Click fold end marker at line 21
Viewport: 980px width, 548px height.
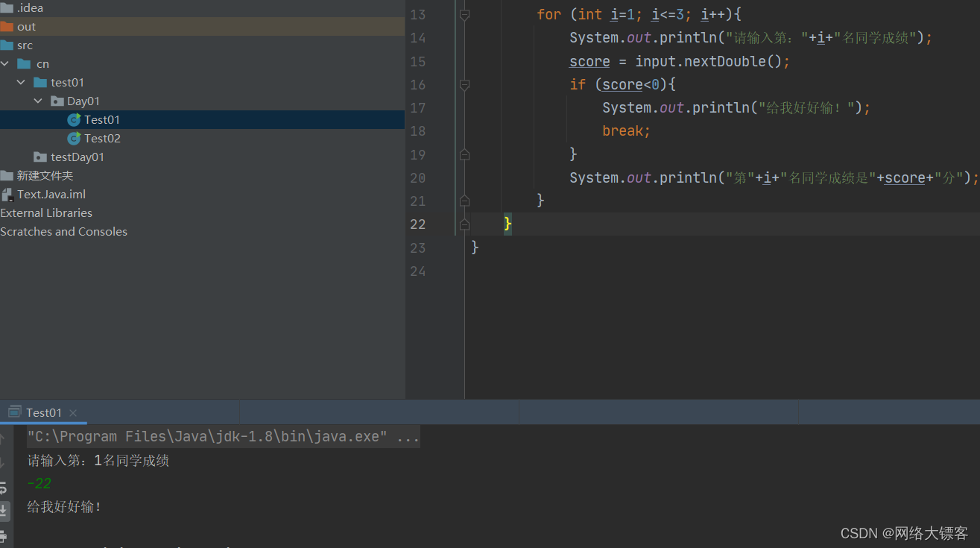[464, 201]
